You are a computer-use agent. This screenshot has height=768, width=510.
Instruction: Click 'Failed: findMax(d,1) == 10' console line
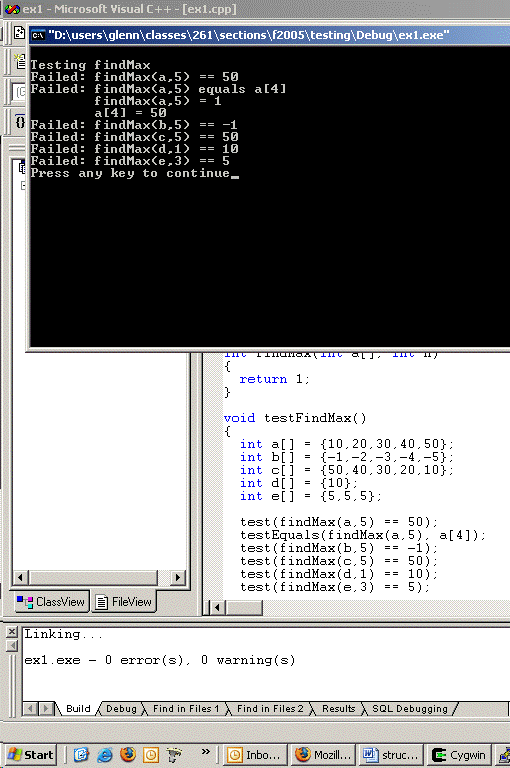(134, 149)
